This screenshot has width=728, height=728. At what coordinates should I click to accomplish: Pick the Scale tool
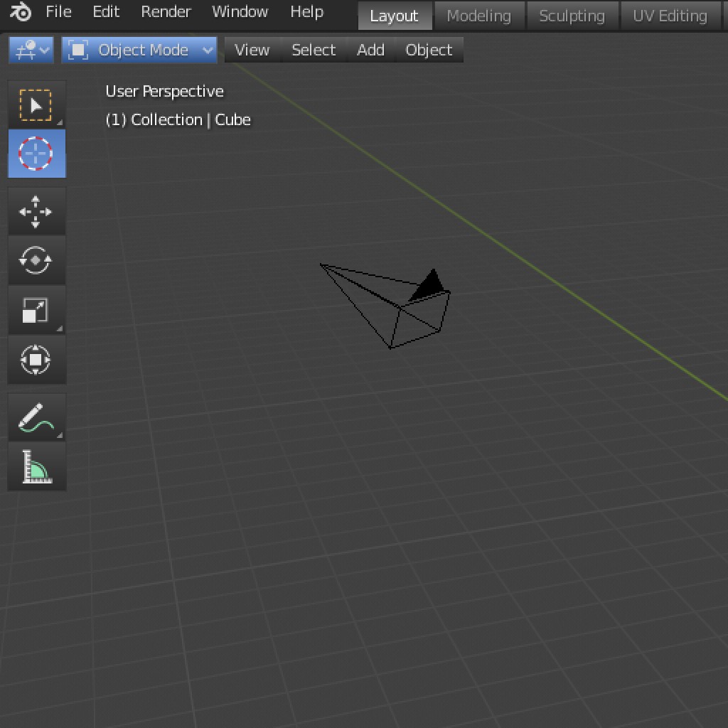coord(36,311)
